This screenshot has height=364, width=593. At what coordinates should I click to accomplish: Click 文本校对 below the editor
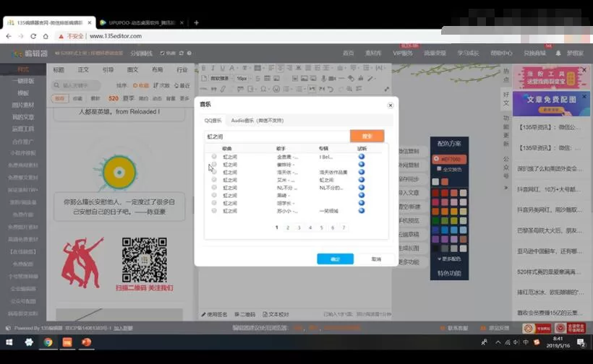coord(276,314)
